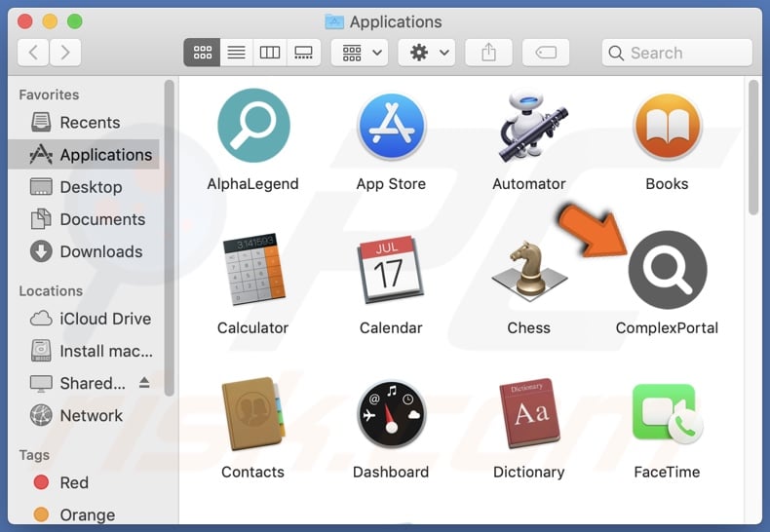Screen dimensions: 770x532
Task: Click the Automator name label
Action: coord(529,184)
